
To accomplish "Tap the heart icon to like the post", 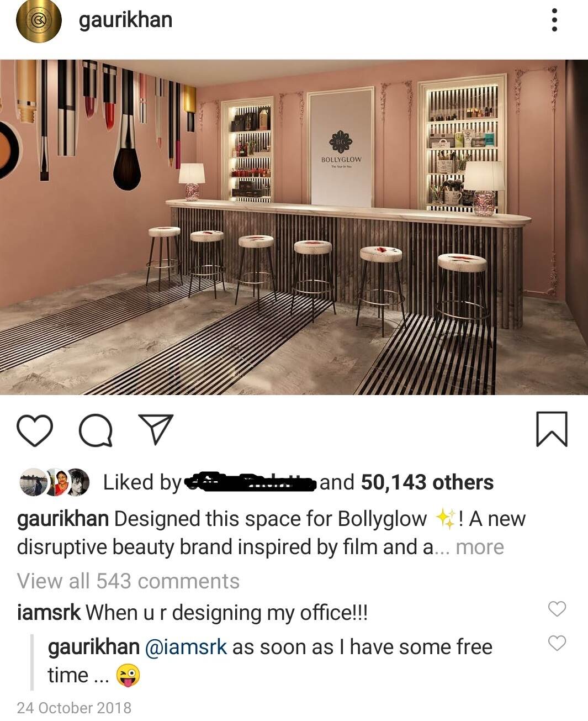I will pos(35,430).
